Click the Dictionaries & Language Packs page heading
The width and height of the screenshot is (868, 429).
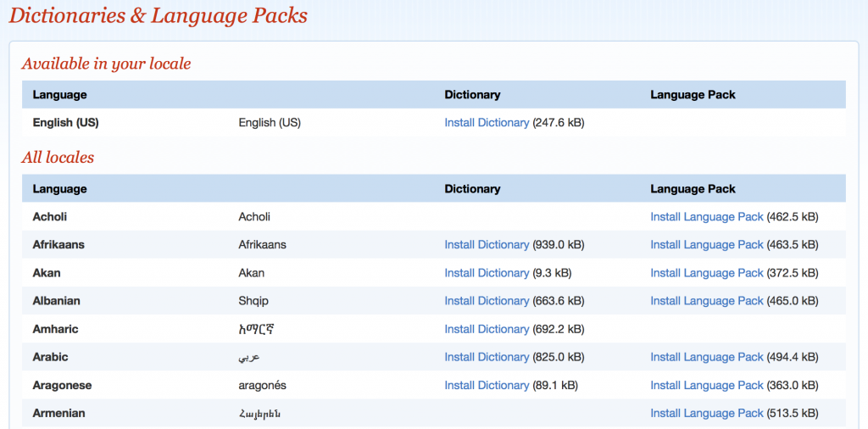tap(159, 15)
